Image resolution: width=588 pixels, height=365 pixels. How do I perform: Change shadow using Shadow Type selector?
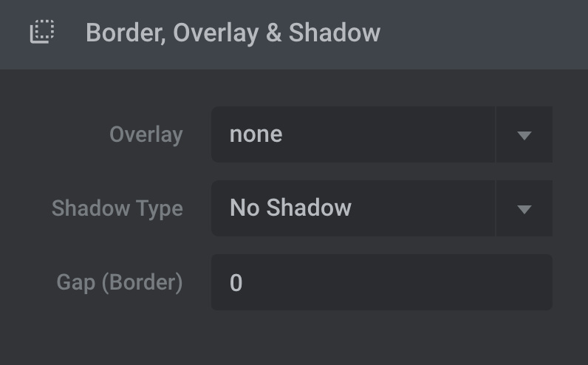(x=382, y=208)
